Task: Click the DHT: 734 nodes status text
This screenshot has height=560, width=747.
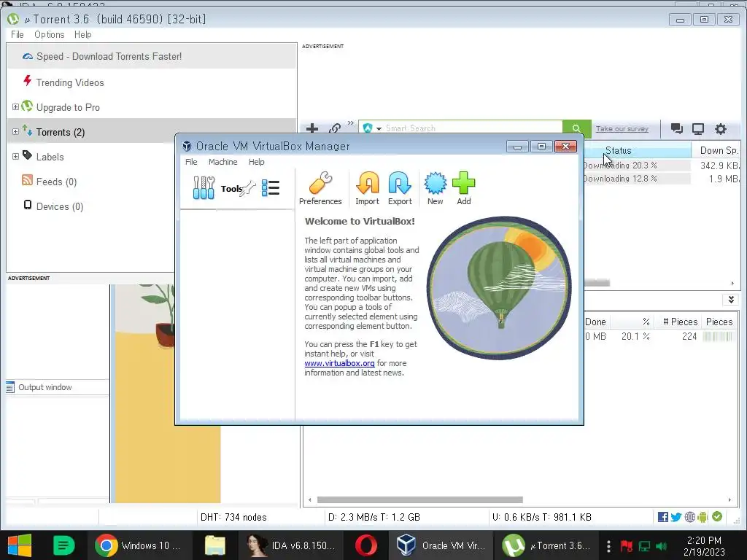Action: (233, 517)
